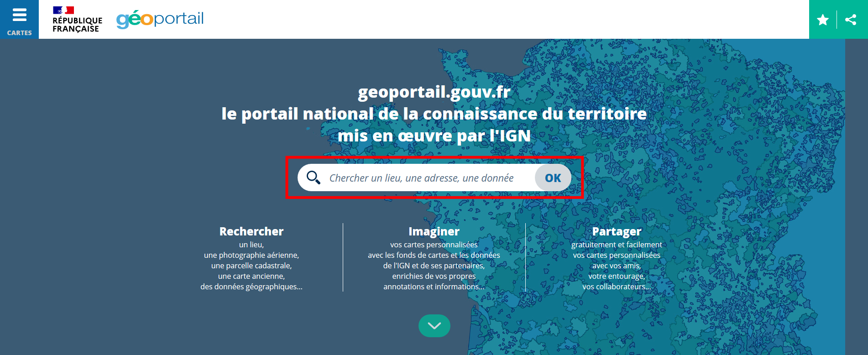
Task: Click the République Française logo
Action: click(x=77, y=19)
